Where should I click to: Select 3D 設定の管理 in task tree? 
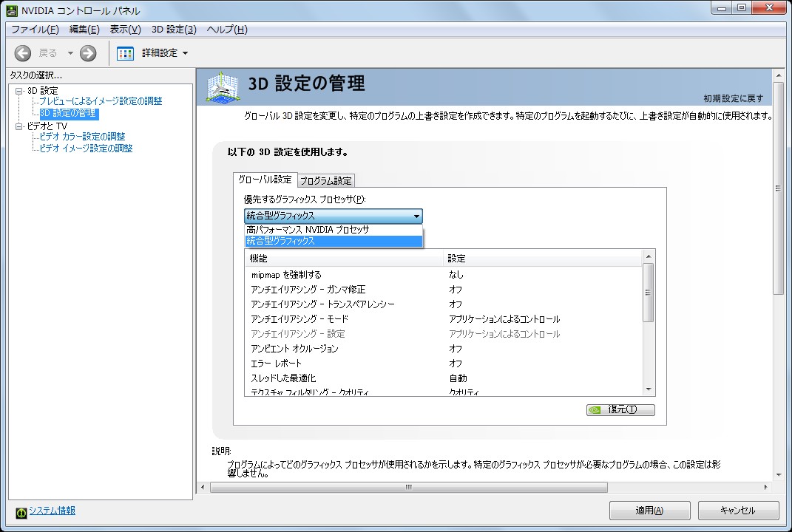(68, 114)
